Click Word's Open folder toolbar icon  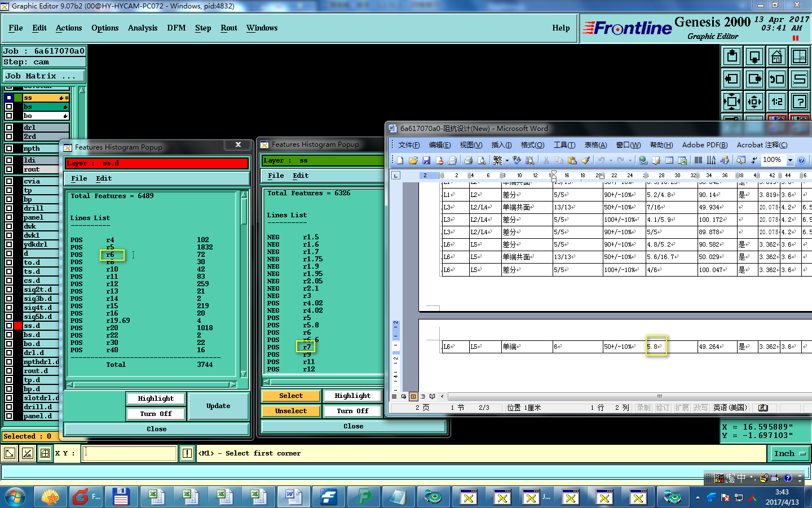pos(413,160)
